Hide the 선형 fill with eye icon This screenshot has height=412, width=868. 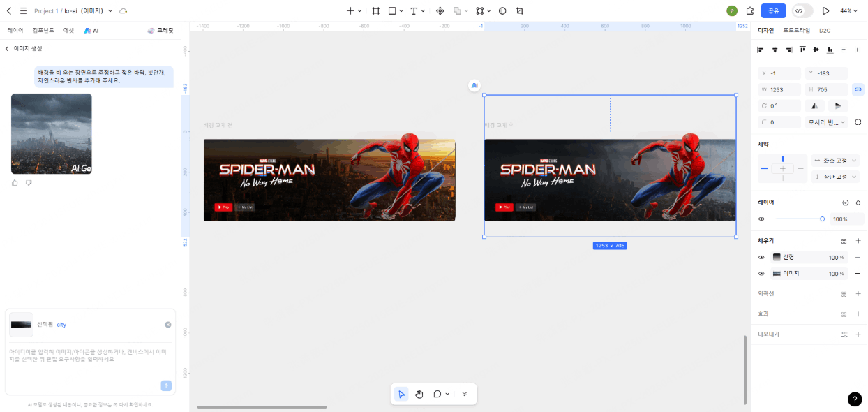tap(762, 258)
